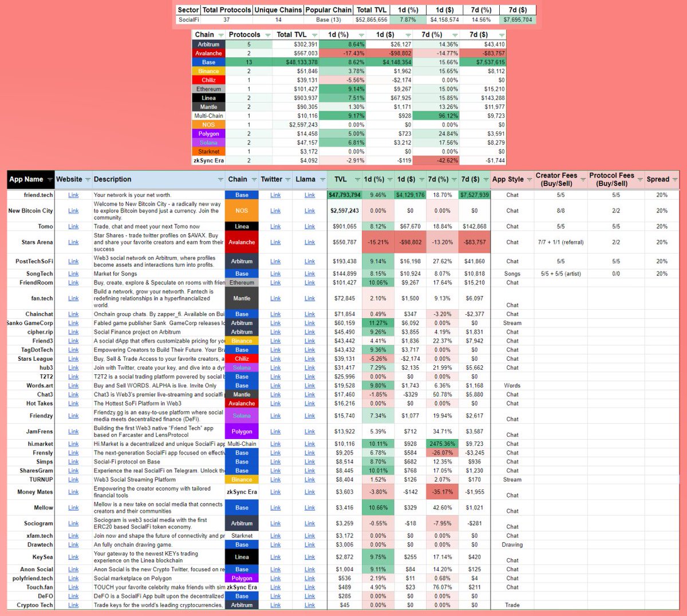Open the Website column filter
Screen dimensions: 687x616
pyautogui.click(x=88, y=179)
